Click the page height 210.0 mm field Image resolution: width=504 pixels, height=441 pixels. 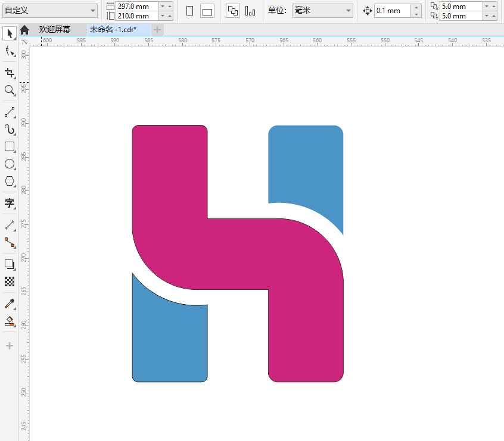[x=138, y=15]
